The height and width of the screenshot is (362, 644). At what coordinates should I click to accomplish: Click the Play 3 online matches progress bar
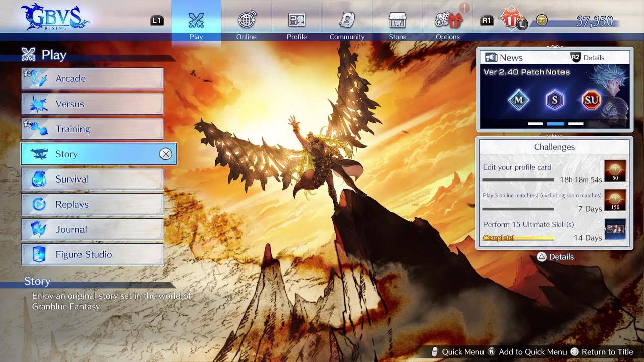click(x=519, y=209)
